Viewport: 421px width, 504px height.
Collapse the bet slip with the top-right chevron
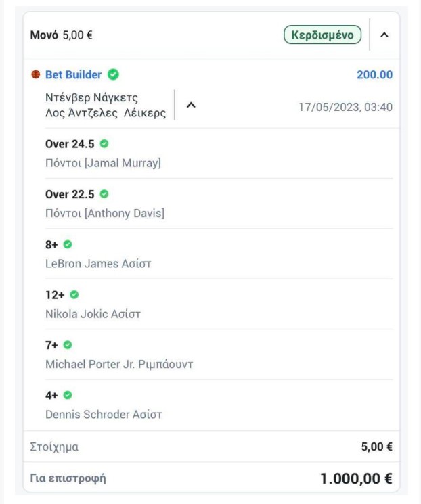tap(384, 35)
